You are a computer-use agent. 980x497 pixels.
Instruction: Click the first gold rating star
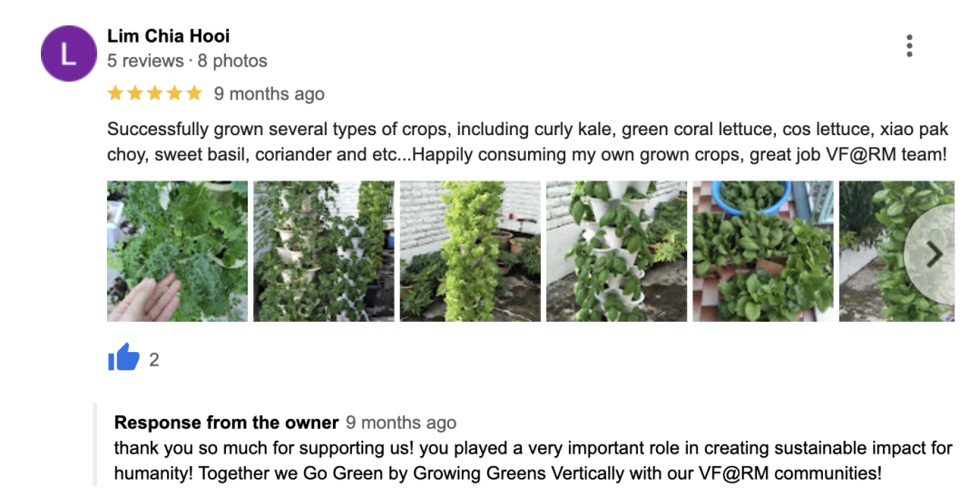[x=115, y=93]
